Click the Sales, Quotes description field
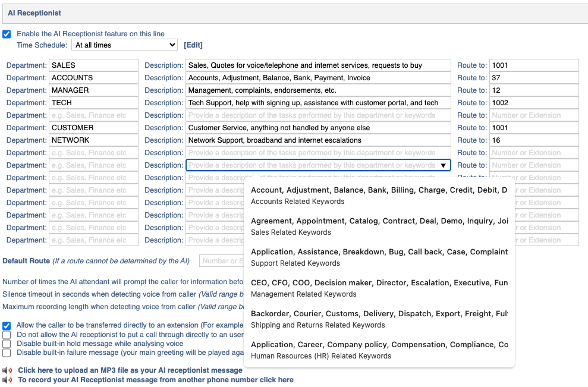The height and width of the screenshot is (387, 588). [x=318, y=65]
